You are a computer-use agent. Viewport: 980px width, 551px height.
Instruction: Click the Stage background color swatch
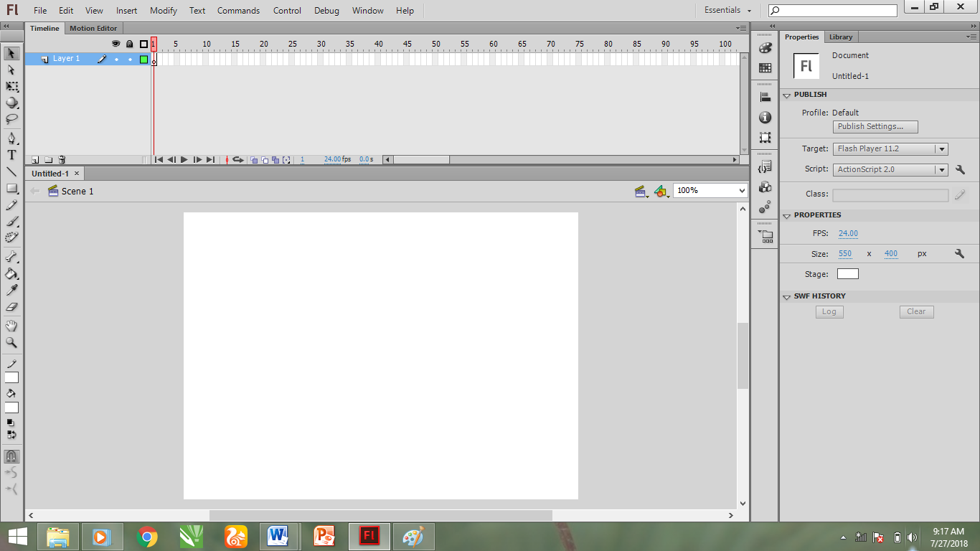847,273
